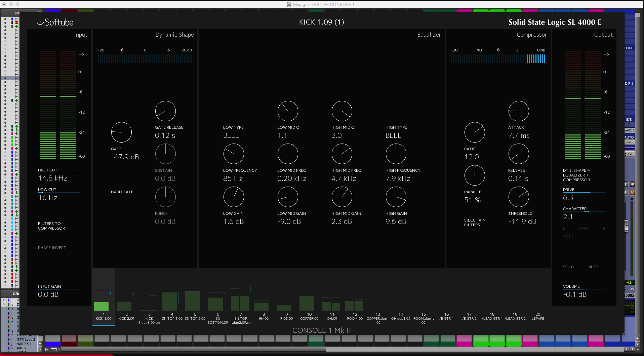This screenshot has height=356, width=644.
Task: Click the Attack knob in the Compressor section
Action: click(519, 111)
